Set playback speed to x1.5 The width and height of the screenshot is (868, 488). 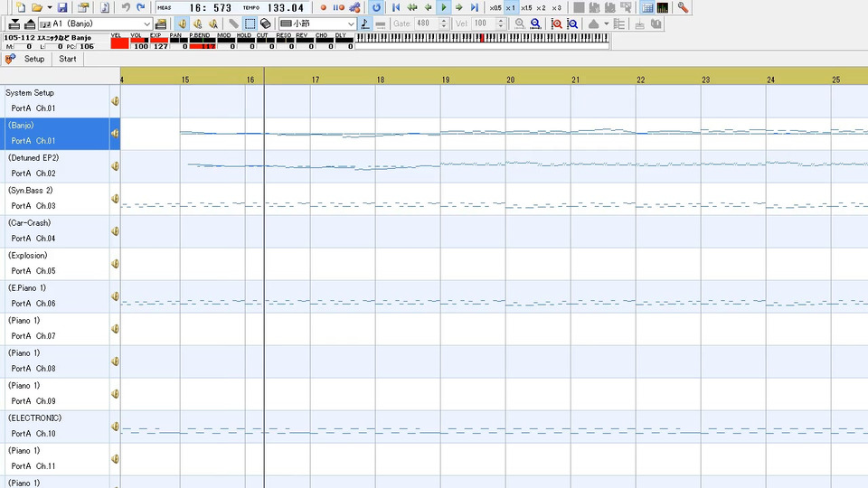pyautogui.click(x=526, y=8)
